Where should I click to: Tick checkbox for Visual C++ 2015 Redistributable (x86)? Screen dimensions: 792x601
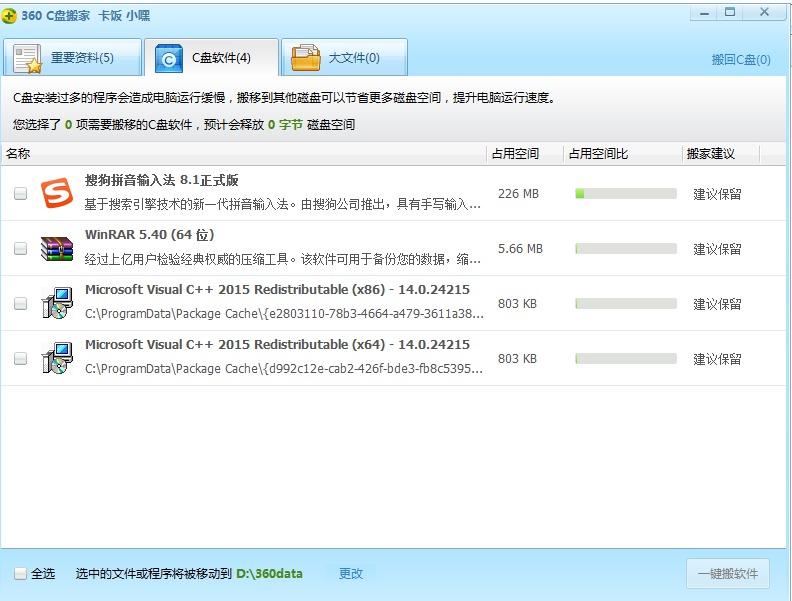point(20,304)
